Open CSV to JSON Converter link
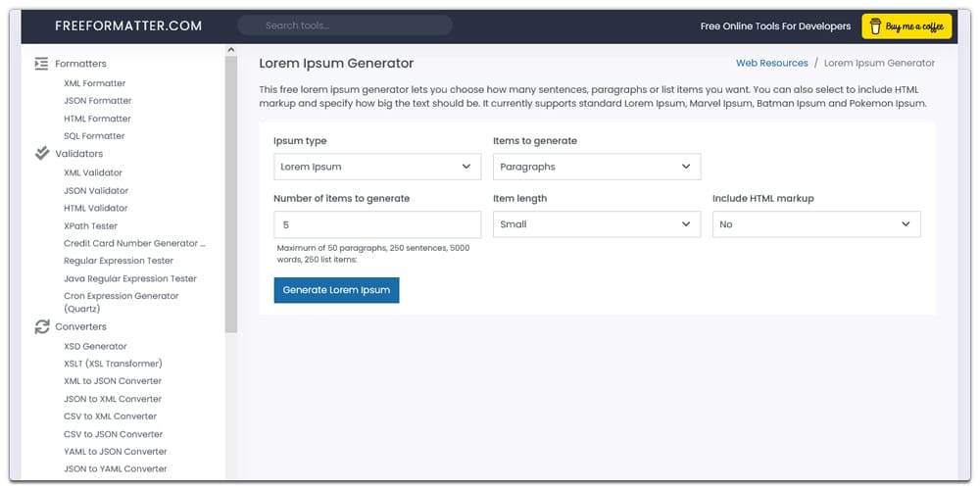Screen dimensions: 980x490 (x=113, y=434)
